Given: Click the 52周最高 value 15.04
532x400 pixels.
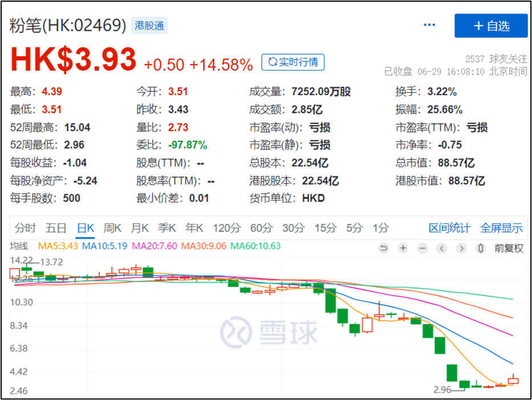Looking at the screenshot, I should pyautogui.click(x=78, y=128).
